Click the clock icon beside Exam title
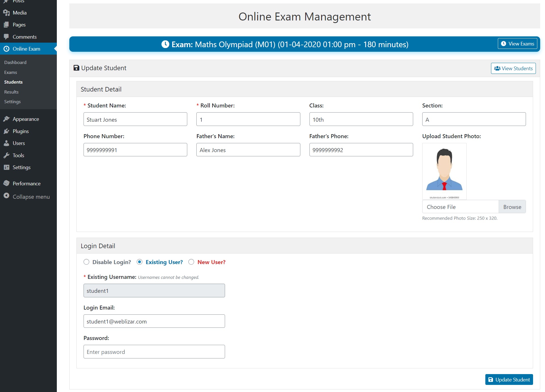This screenshot has height=392, width=545. (165, 44)
